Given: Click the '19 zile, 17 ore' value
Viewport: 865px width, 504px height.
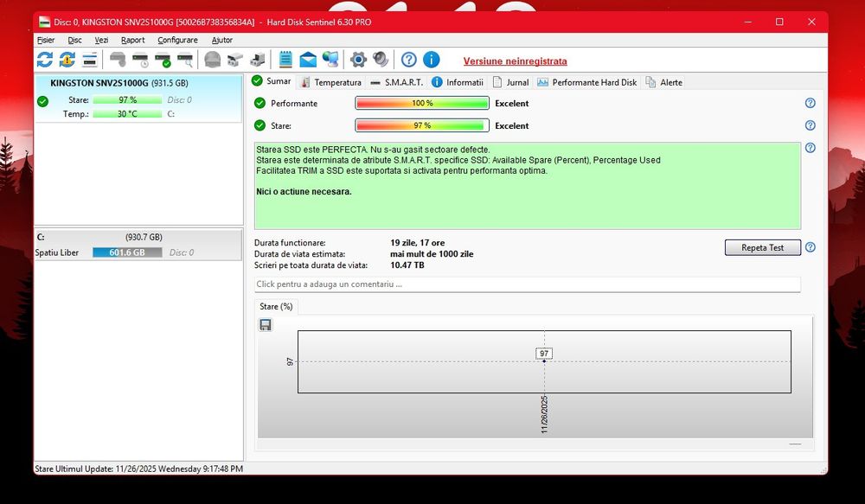Looking at the screenshot, I should [x=417, y=243].
